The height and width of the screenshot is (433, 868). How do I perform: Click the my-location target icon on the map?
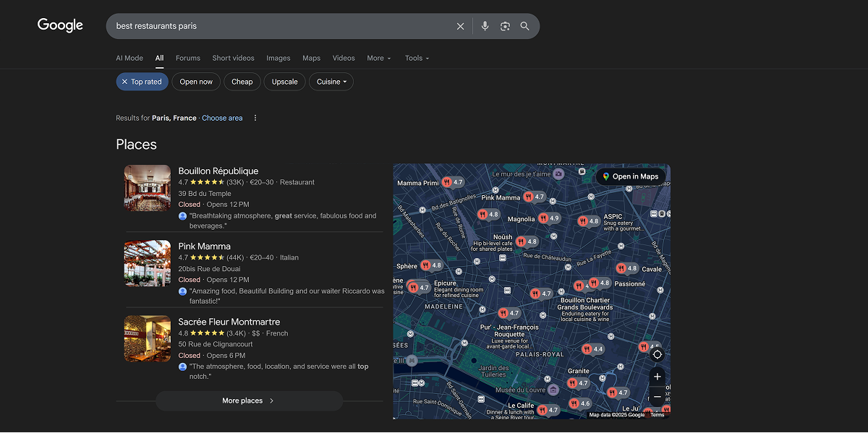tap(657, 355)
